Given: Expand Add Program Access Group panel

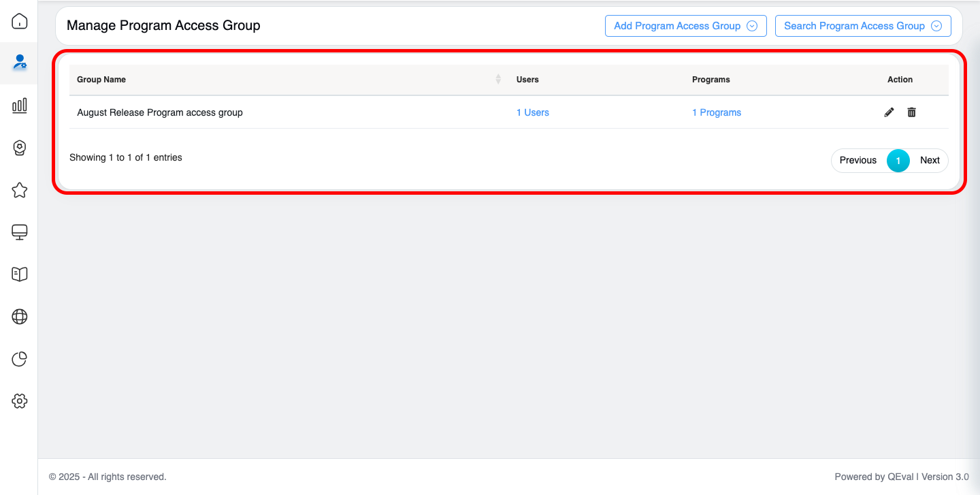Looking at the screenshot, I should 685,26.
